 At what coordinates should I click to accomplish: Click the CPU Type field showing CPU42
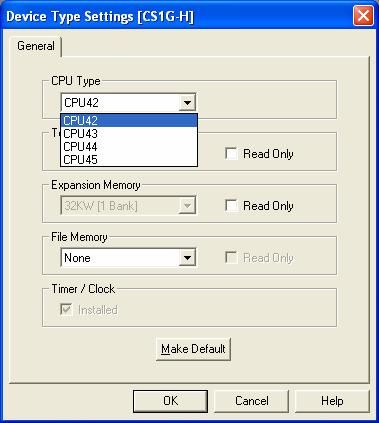[x=128, y=103]
